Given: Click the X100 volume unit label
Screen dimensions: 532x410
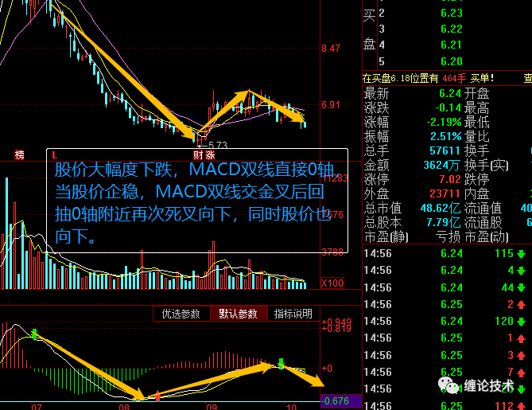Looking at the screenshot, I should [x=332, y=283].
